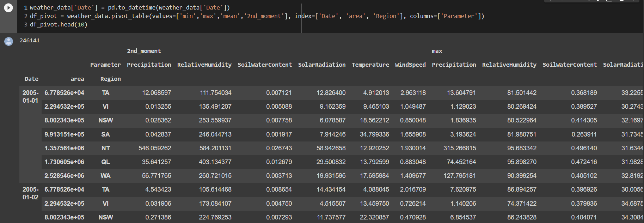Viewport: 644px width, 223px height.
Task: Click the max column group header
Action: click(437, 51)
